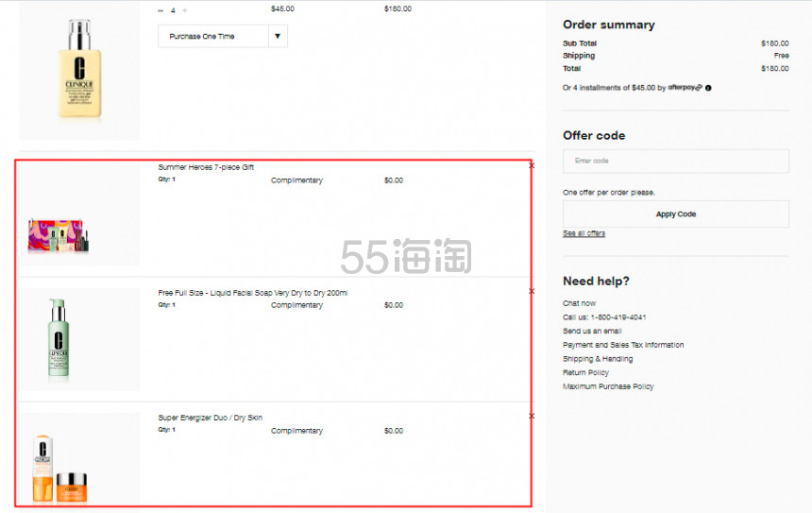Screen dimensions: 812x513
Task: Open the Shipping & Handling link
Action: (598, 359)
